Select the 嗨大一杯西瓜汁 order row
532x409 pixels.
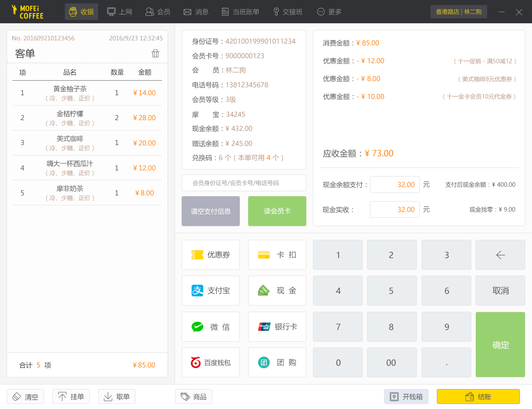(x=87, y=168)
